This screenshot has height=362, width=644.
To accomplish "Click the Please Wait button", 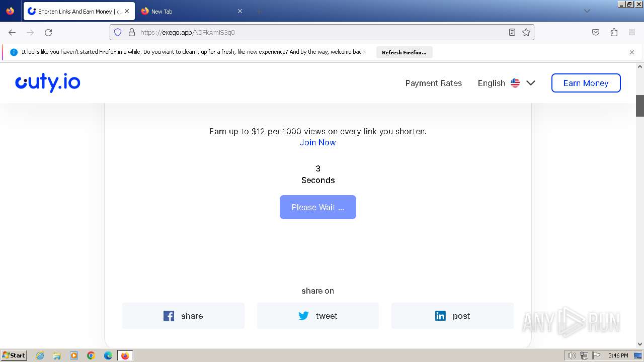I will (318, 207).
